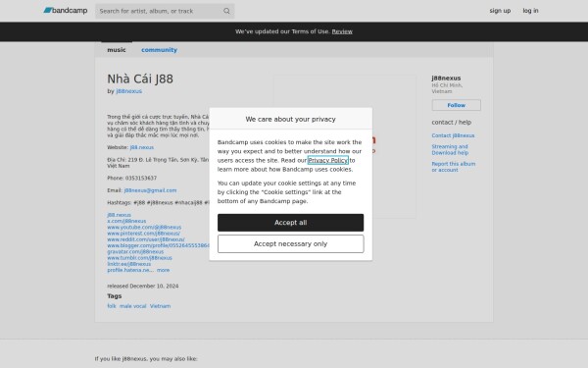Click the Hồ Chí Minh, Vietnam location text
Viewport: 588px width, 368px height.
coord(447,88)
